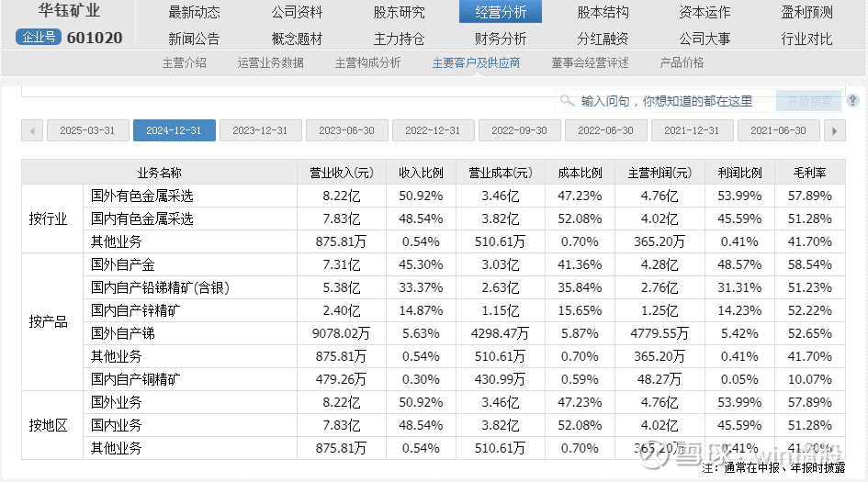Type in the 输入问句 search field
Viewport: 868px width, 482px height.
click(666, 101)
